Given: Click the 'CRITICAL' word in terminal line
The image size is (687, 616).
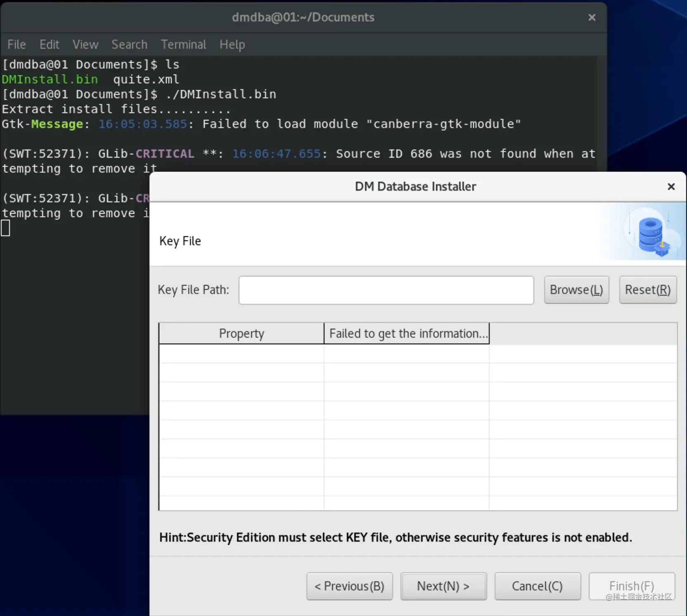Looking at the screenshot, I should click(165, 154).
